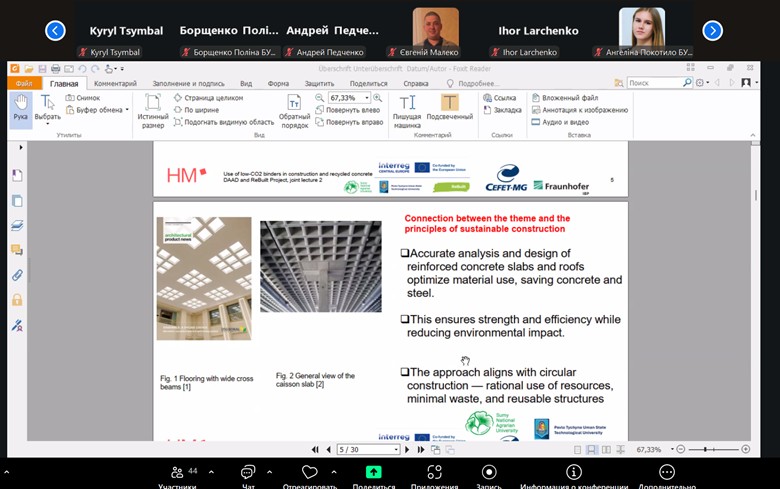Image resolution: width=780 pixels, height=489 pixels.
Task: Open the Layers panel in sidebar
Action: tap(17, 225)
